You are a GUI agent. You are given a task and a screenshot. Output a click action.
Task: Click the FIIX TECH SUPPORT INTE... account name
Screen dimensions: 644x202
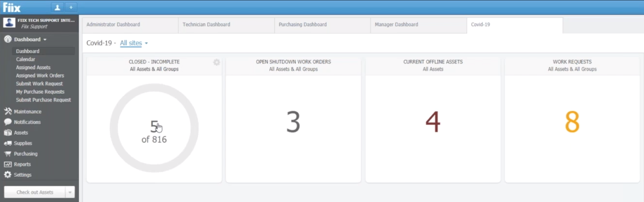tap(46, 20)
